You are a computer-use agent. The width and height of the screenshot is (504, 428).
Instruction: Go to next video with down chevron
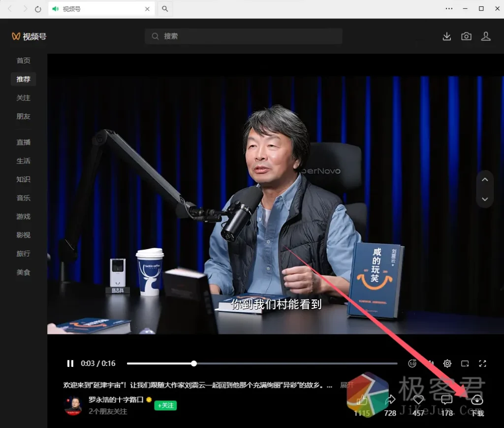tap(485, 199)
